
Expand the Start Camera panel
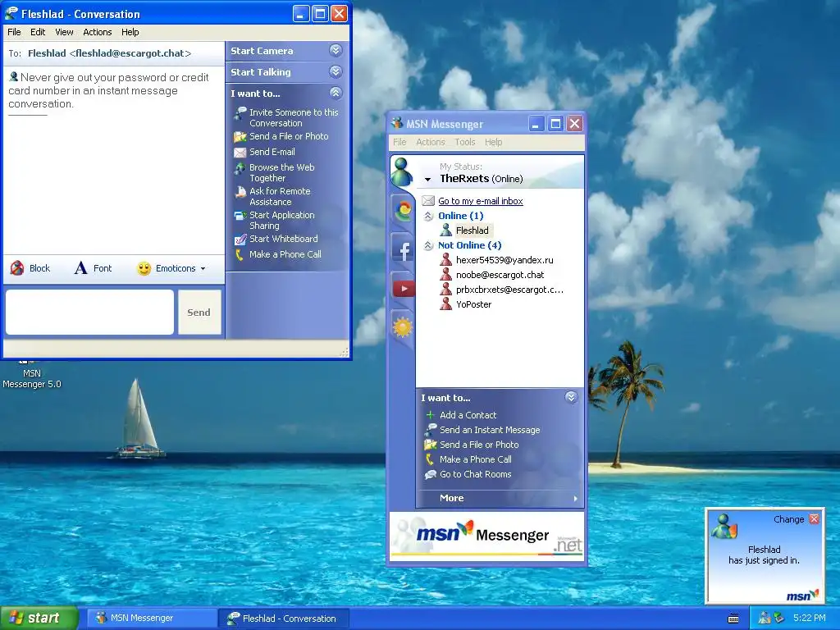tap(336, 50)
